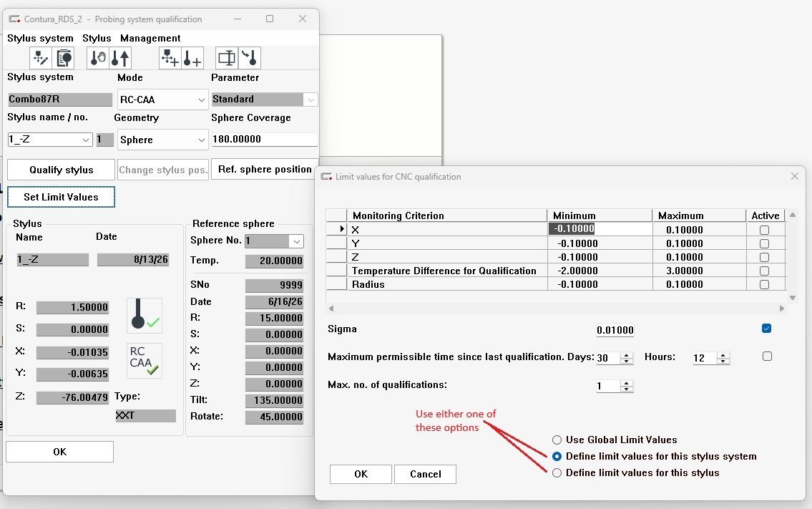
Task: Decrease the Max. no. of qualifications value
Action: pos(627,389)
